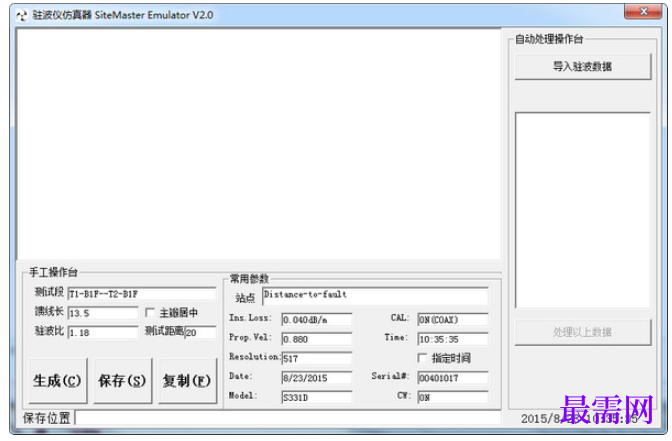Click the 驻波比 field showing 1.18

pos(103,333)
